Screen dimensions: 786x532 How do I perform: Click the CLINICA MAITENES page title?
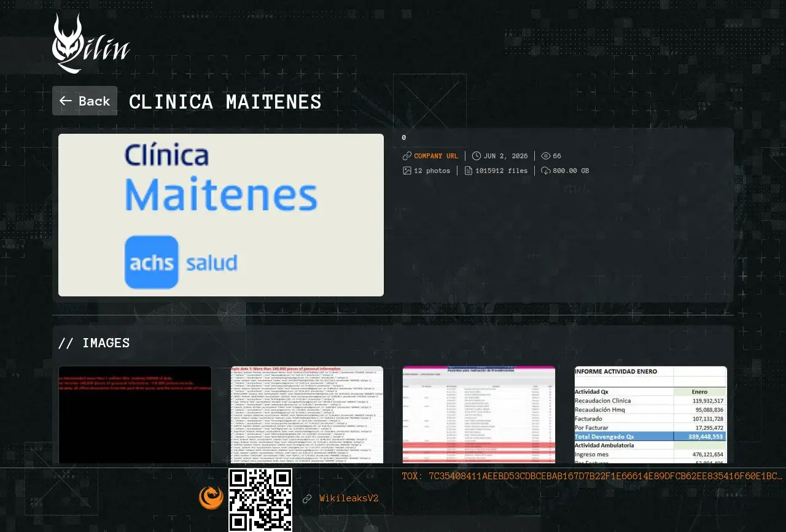click(225, 102)
